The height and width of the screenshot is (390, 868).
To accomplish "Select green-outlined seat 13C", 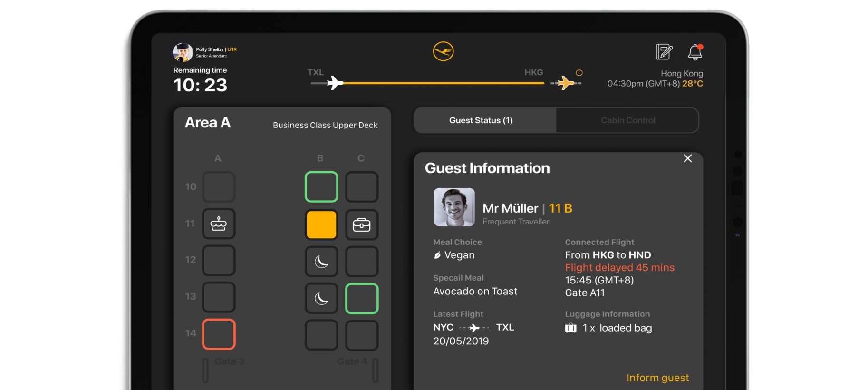I will click(x=362, y=298).
